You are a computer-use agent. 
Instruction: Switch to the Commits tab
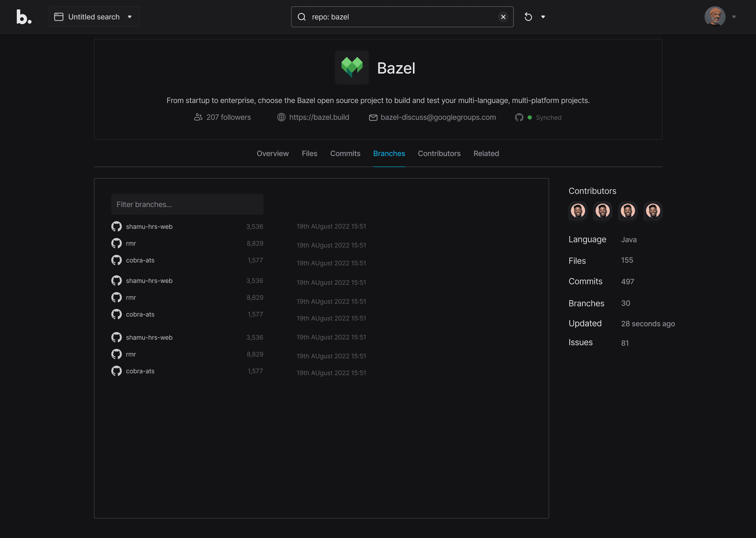[345, 153]
